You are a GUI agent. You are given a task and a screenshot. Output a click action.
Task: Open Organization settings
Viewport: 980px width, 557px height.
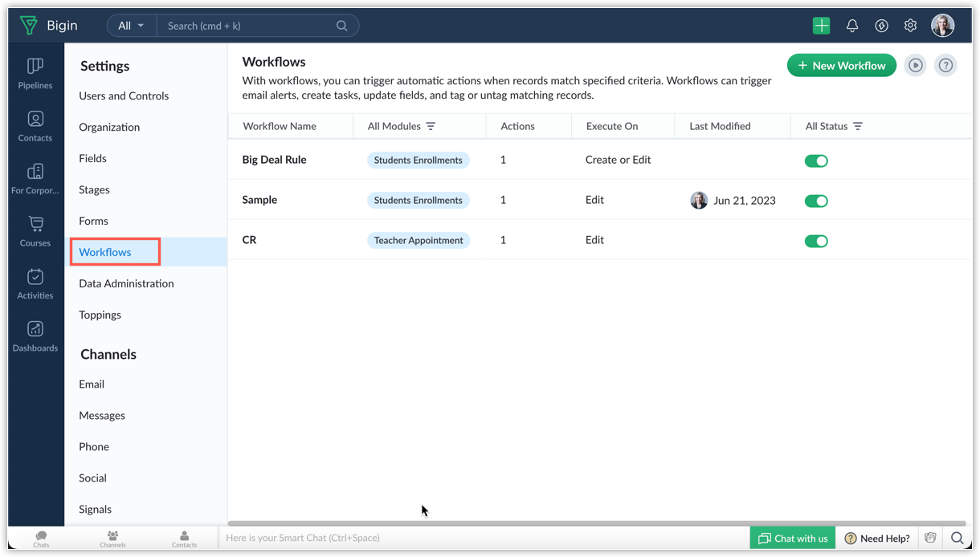pyautogui.click(x=109, y=127)
